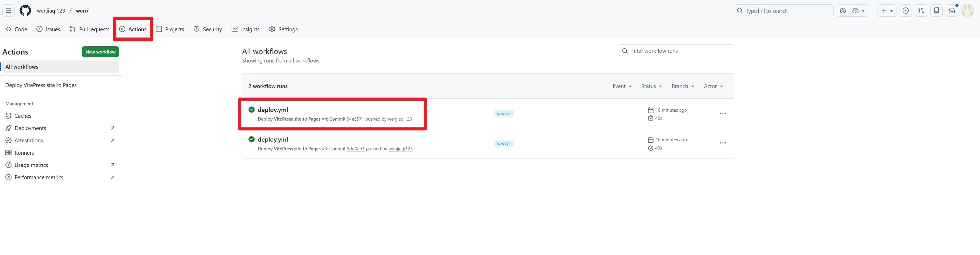Open the Copilot chat icon

843,11
